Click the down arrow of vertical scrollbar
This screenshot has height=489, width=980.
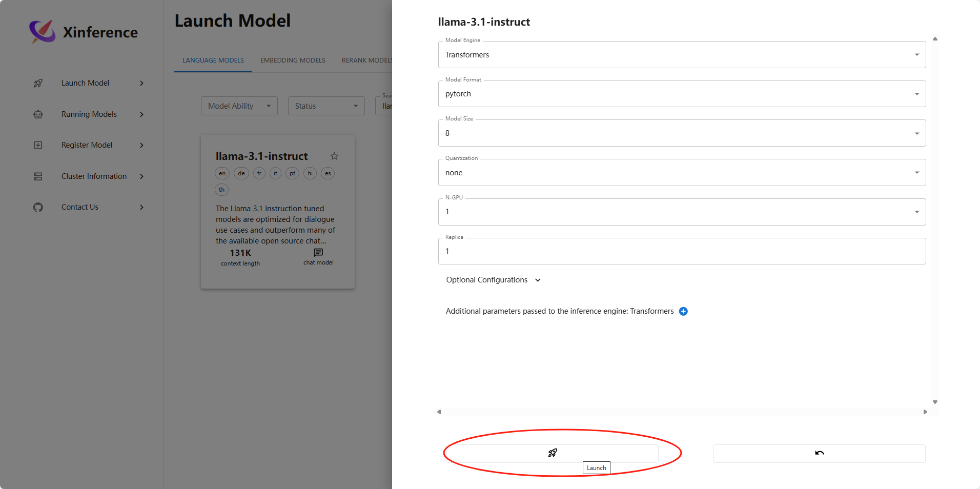tap(935, 402)
